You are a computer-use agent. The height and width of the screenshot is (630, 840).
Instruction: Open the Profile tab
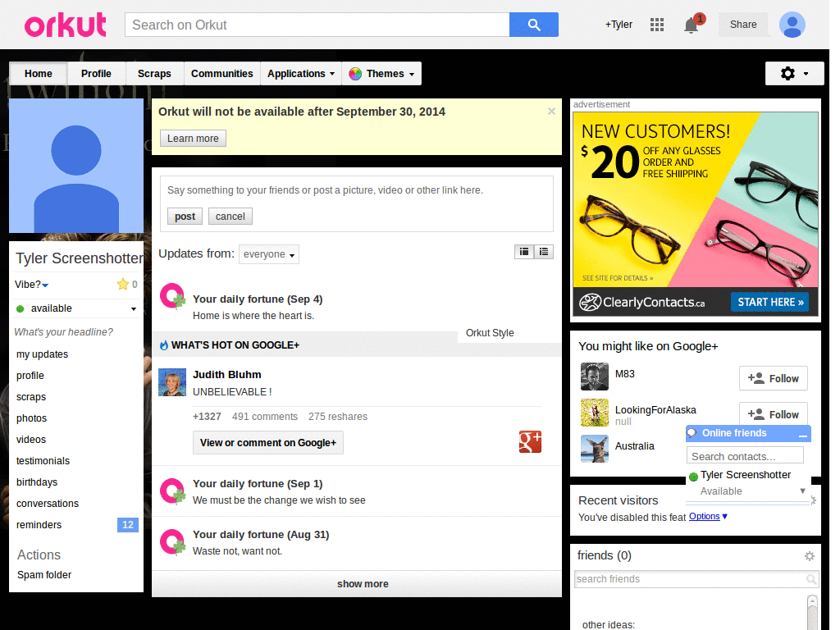click(97, 73)
